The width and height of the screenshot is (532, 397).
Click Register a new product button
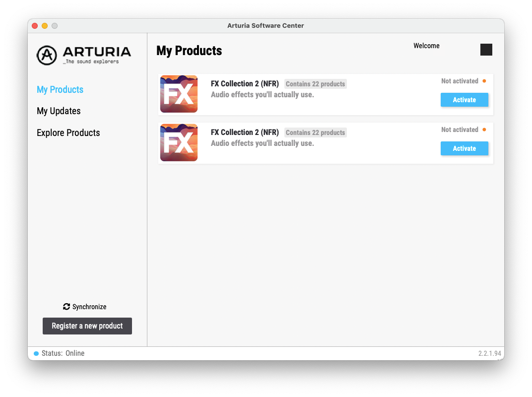point(87,326)
